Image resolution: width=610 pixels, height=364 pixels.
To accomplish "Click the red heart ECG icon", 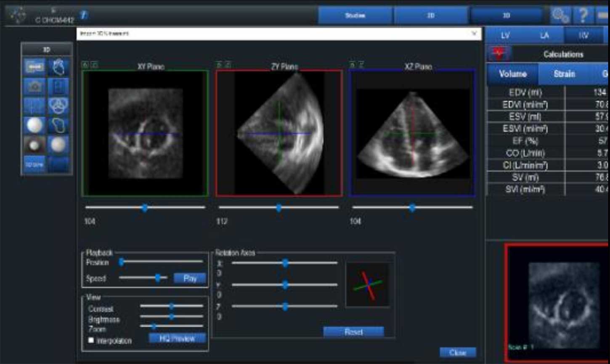I will pos(499,54).
